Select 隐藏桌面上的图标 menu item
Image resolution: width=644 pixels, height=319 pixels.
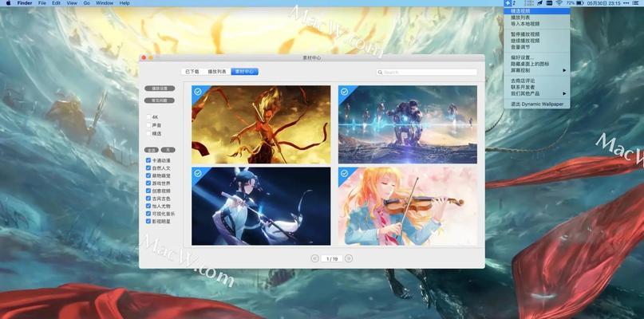[x=537, y=64]
